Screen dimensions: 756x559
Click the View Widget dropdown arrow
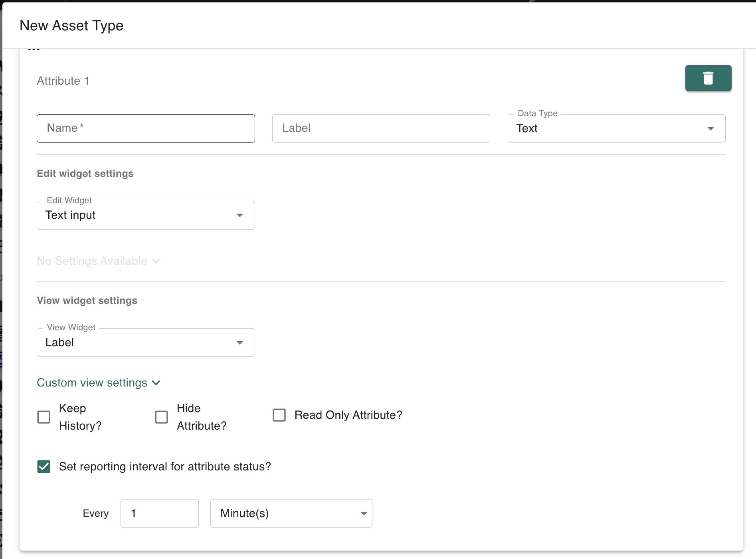[239, 343]
